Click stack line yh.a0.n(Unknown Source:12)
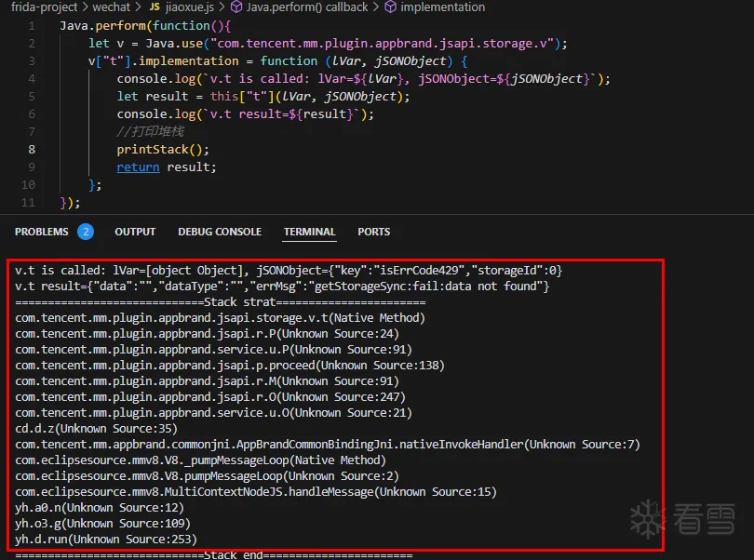This screenshot has width=754, height=560. click(x=100, y=509)
